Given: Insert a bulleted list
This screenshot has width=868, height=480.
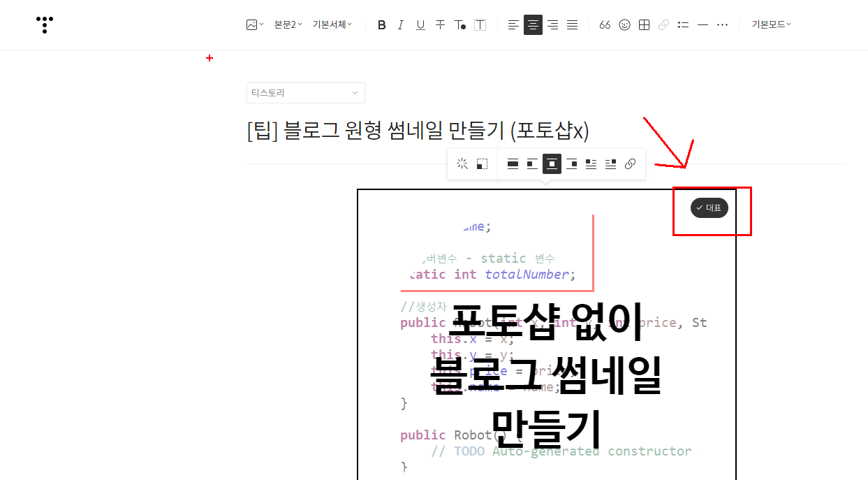Looking at the screenshot, I should click(683, 25).
